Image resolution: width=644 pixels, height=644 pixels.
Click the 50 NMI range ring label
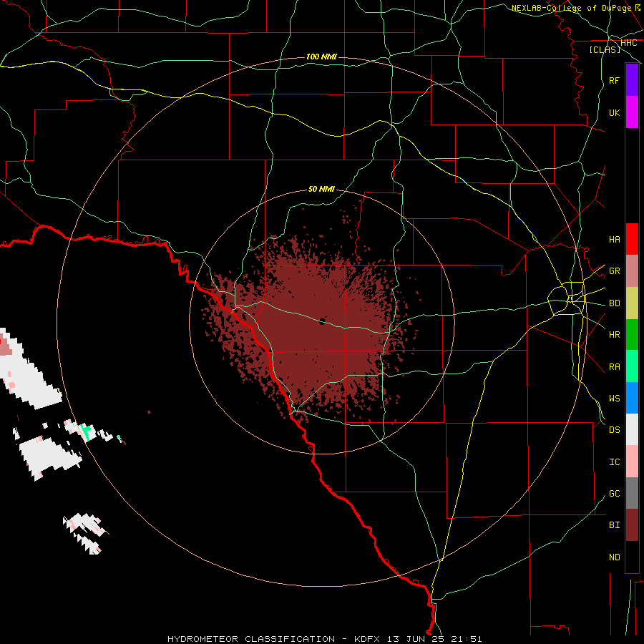point(321,189)
